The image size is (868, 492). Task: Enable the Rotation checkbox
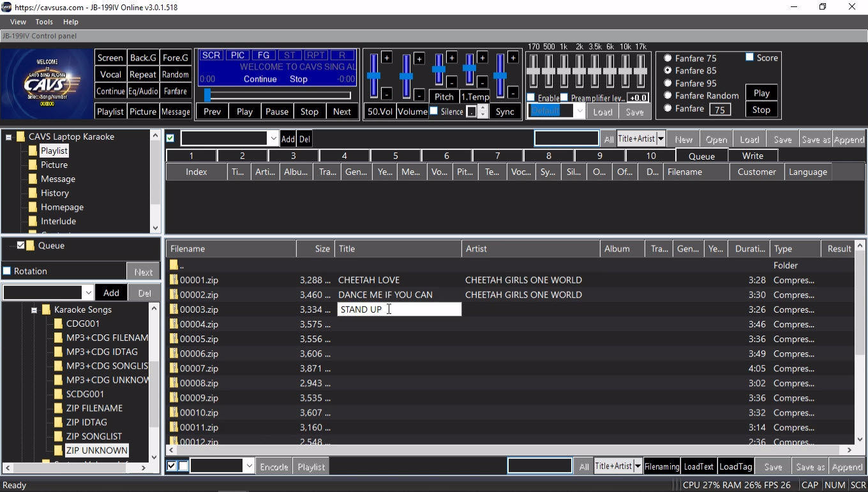point(7,271)
